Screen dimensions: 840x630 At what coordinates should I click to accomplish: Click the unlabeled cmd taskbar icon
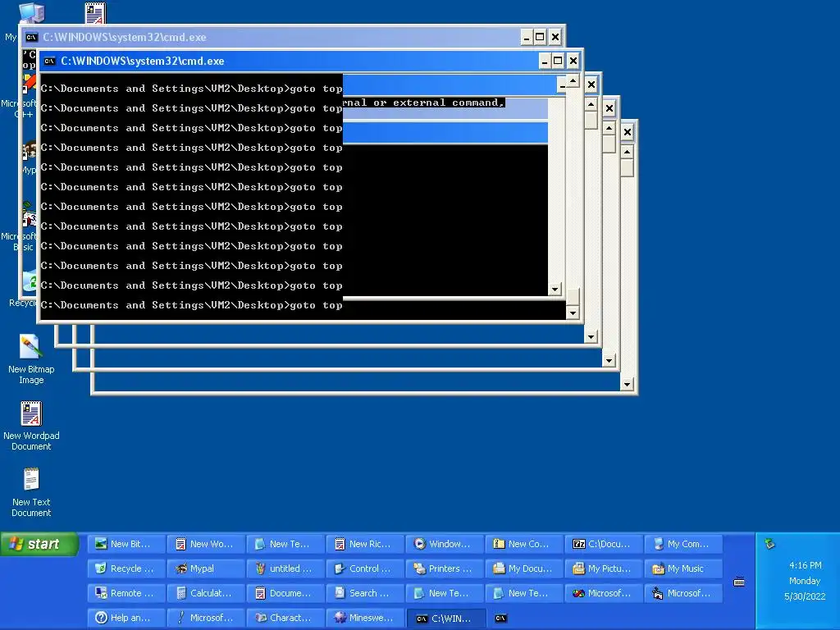pos(500,619)
